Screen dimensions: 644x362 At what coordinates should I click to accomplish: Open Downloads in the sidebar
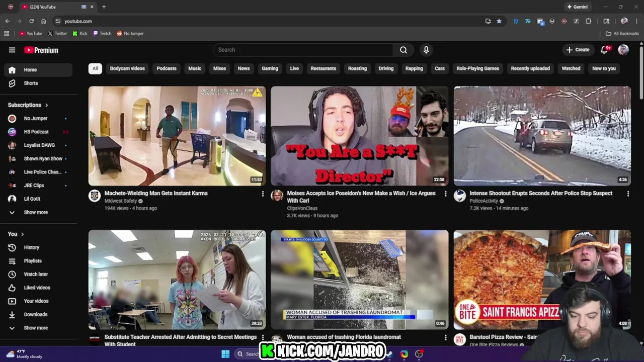38,314
